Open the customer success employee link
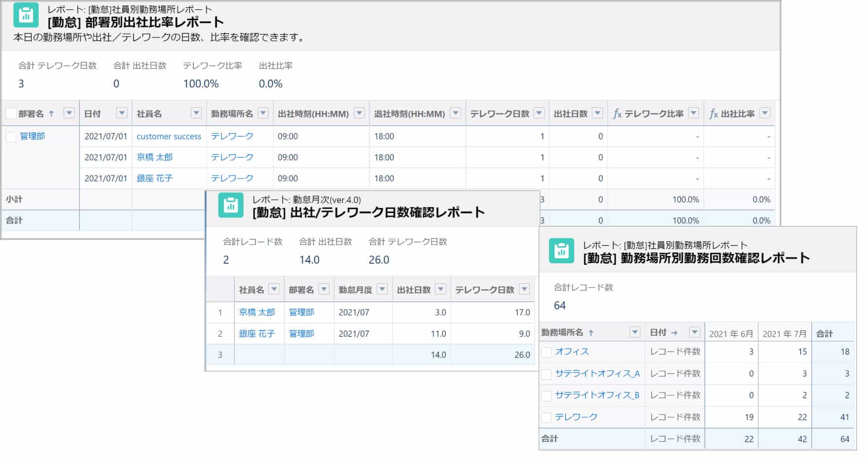The image size is (868, 460). (169, 137)
